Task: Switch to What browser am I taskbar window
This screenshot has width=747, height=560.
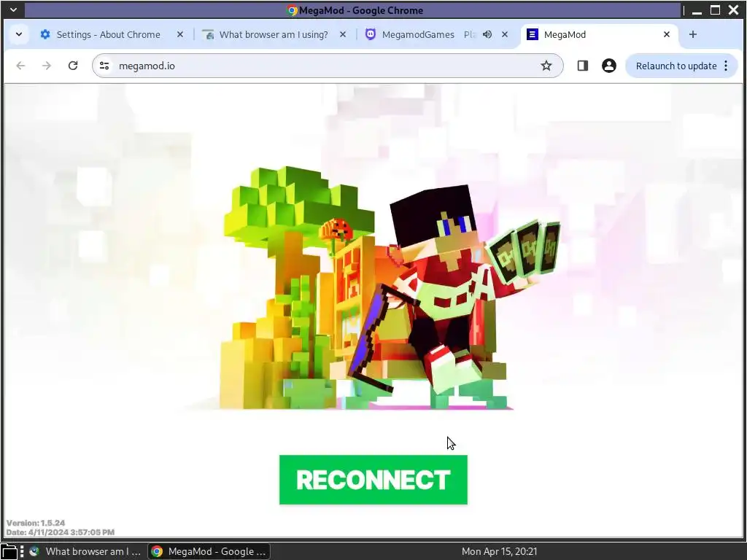Action: [x=86, y=551]
